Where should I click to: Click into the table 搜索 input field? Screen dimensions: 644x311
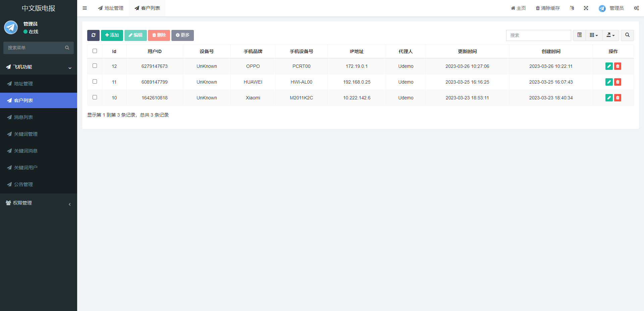coord(538,35)
